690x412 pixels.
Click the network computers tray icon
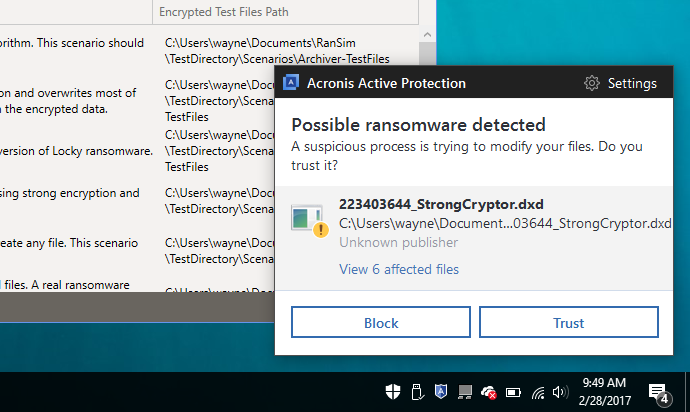464,391
